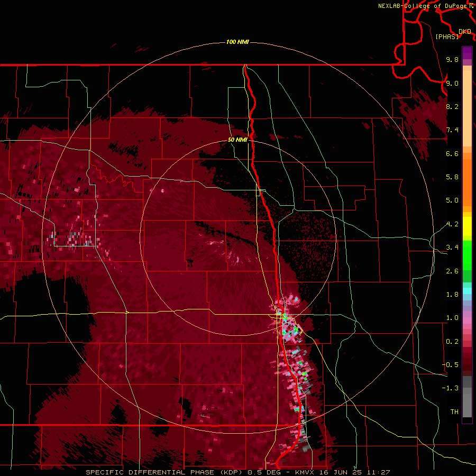Click the cyan segment of the color bar

(x=467, y=291)
